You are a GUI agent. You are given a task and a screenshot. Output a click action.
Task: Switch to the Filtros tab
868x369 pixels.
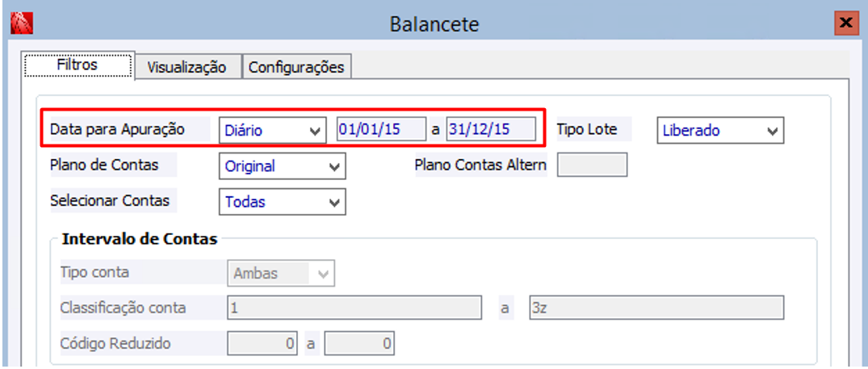78,65
